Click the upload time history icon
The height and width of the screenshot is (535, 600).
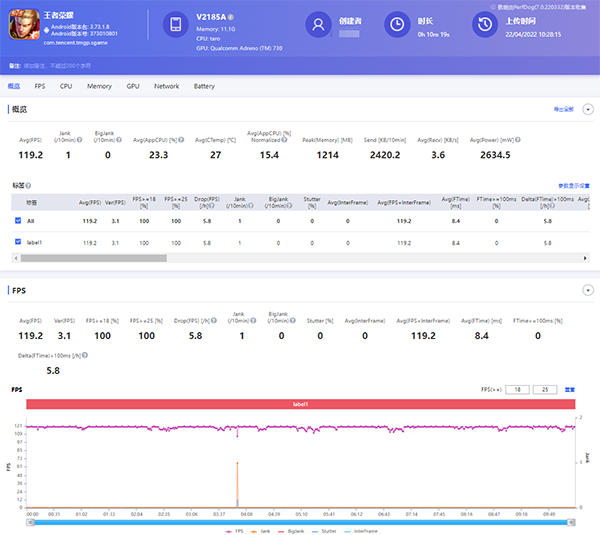pyautogui.click(x=486, y=25)
